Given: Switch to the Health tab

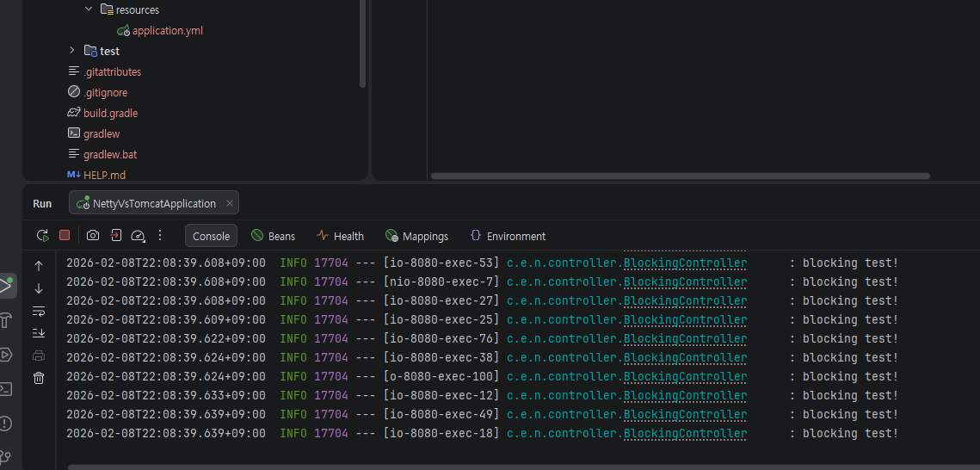Looking at the screenshot, I should coord(340,236).
